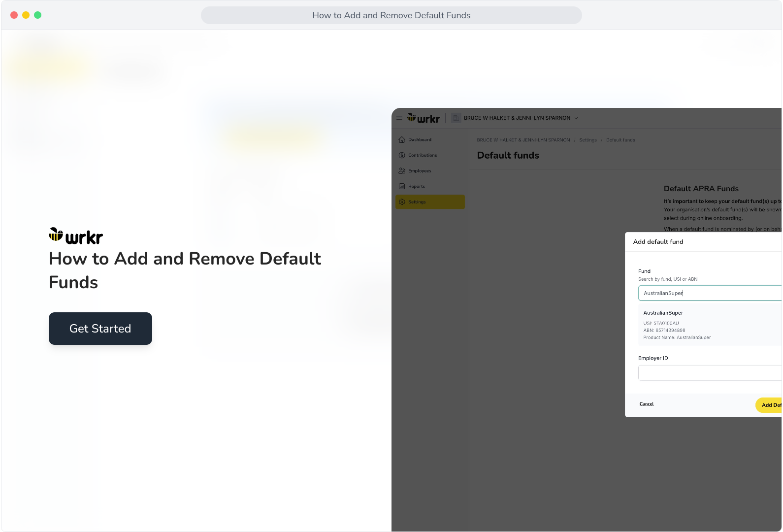The image size is (783, 532).
Task: Click the Dashboard home icon
Action: pyautogui.click(x=402, y=140)
